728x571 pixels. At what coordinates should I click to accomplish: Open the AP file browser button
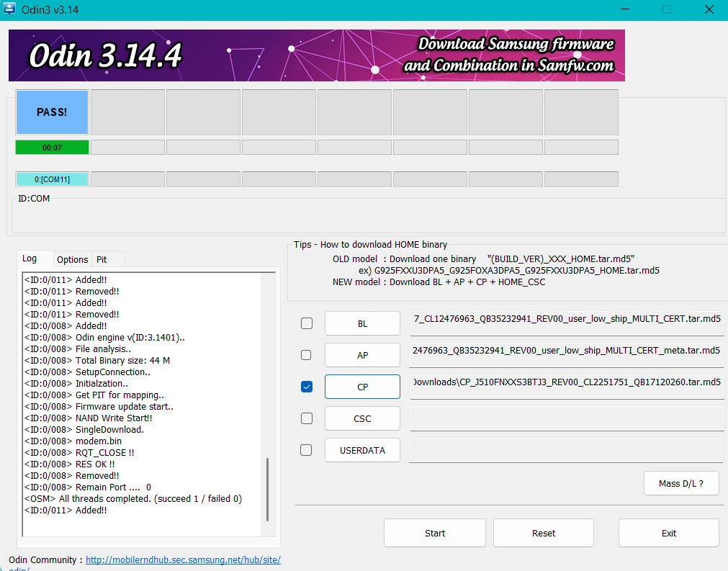pyautogui.click(x=362, y=355)
